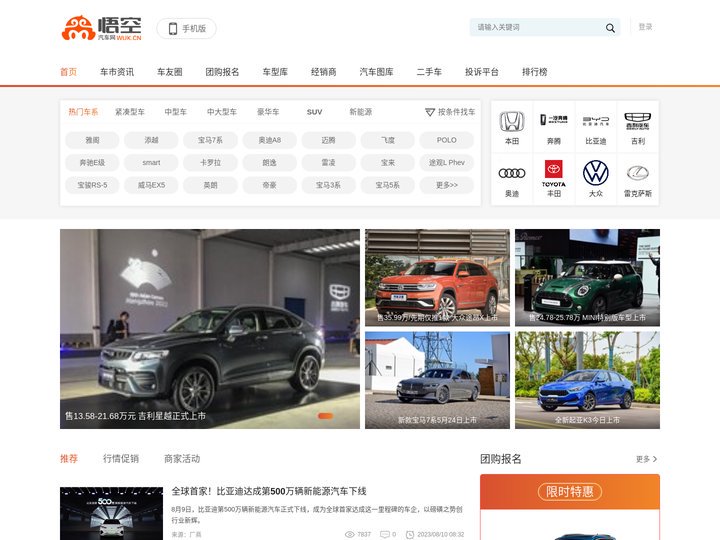Open the orange Volkswagen 途昂X launch image

point(437,278)
